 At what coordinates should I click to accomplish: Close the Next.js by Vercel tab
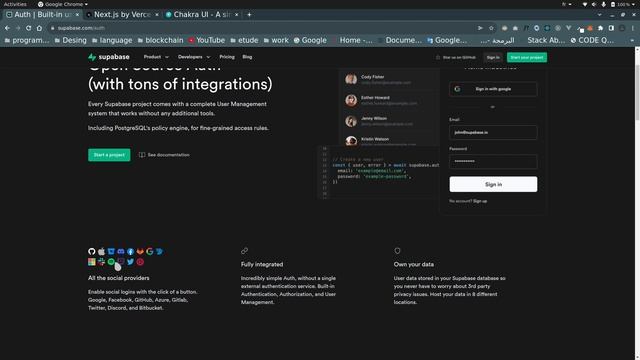click(157, 15)
